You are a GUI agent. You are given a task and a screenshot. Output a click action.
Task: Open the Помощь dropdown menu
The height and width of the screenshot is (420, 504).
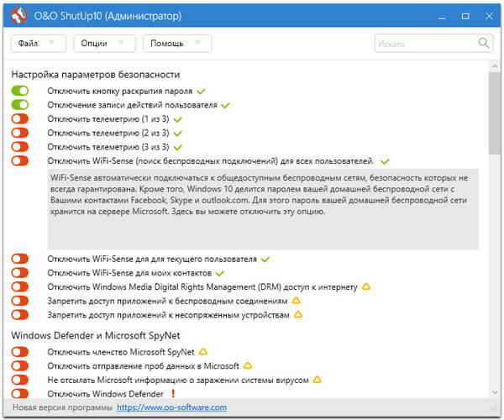coord(177,43)
